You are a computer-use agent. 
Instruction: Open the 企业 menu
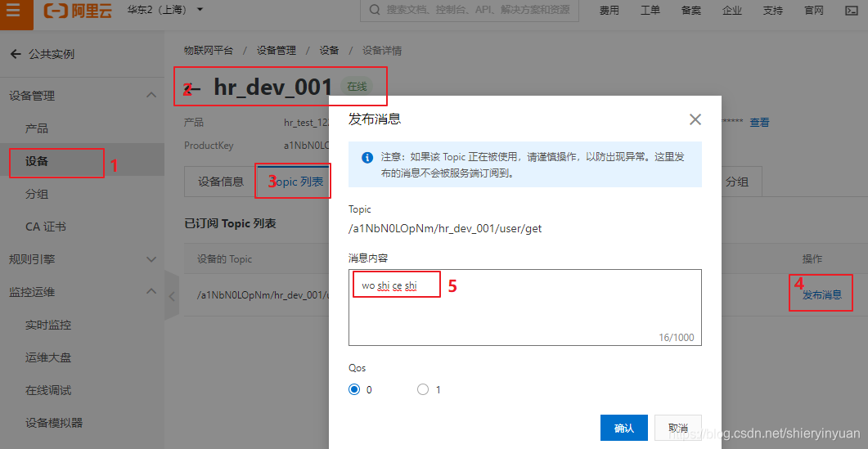[732, 11]
